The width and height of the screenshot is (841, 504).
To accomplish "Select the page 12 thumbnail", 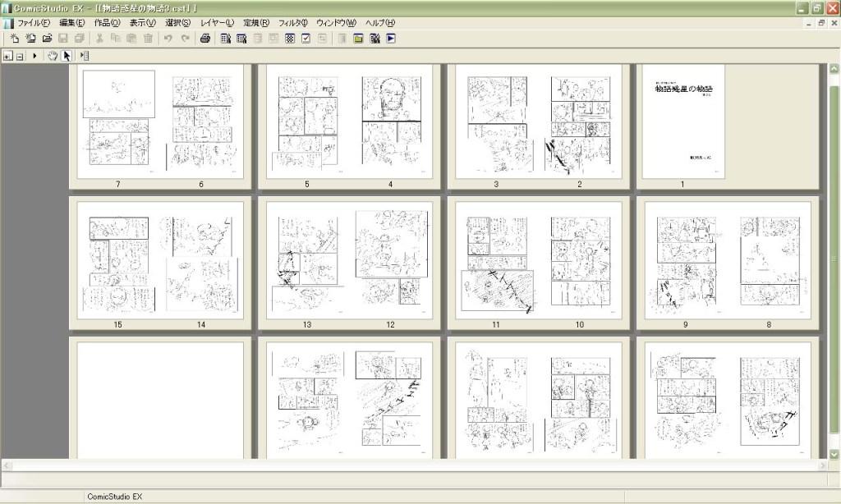I will 391,260.
